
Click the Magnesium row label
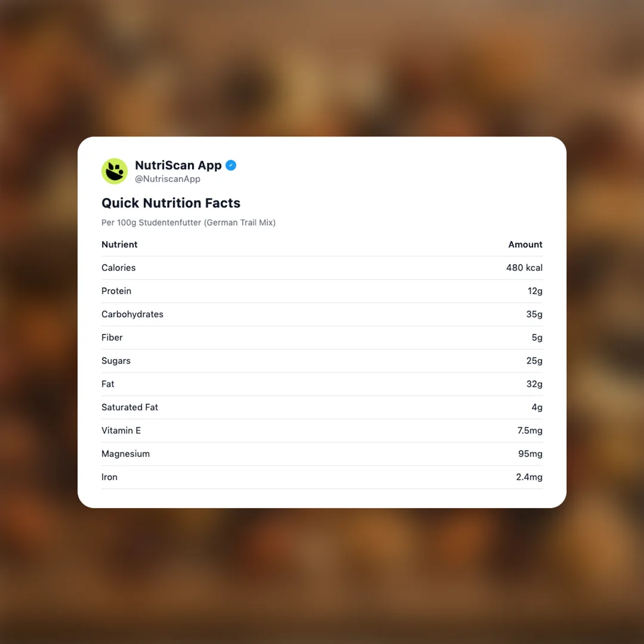[125, 454]
